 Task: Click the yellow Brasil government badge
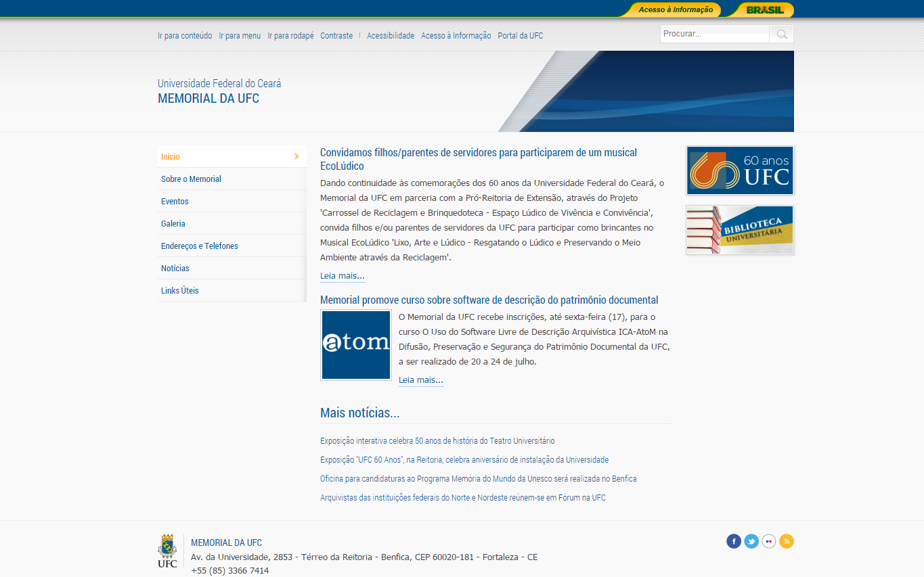pyautogui.click(x=764, y=9)
